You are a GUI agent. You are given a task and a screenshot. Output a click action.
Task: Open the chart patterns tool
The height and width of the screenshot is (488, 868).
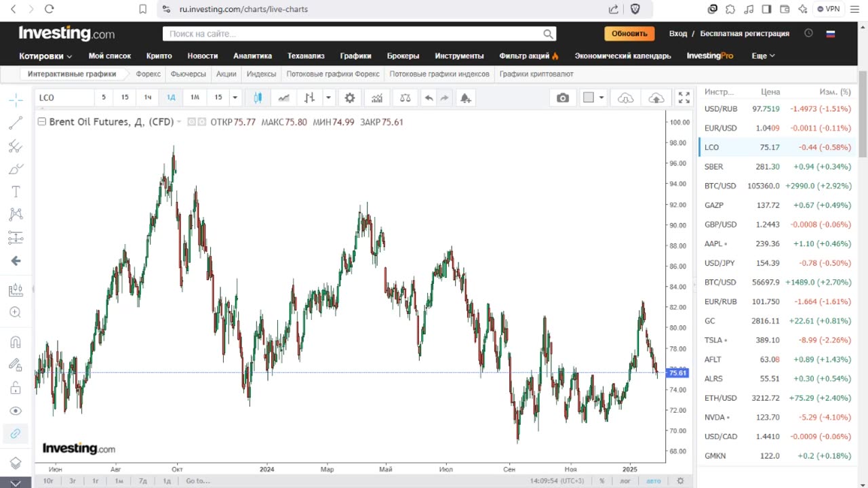click(x=16, y=215)
